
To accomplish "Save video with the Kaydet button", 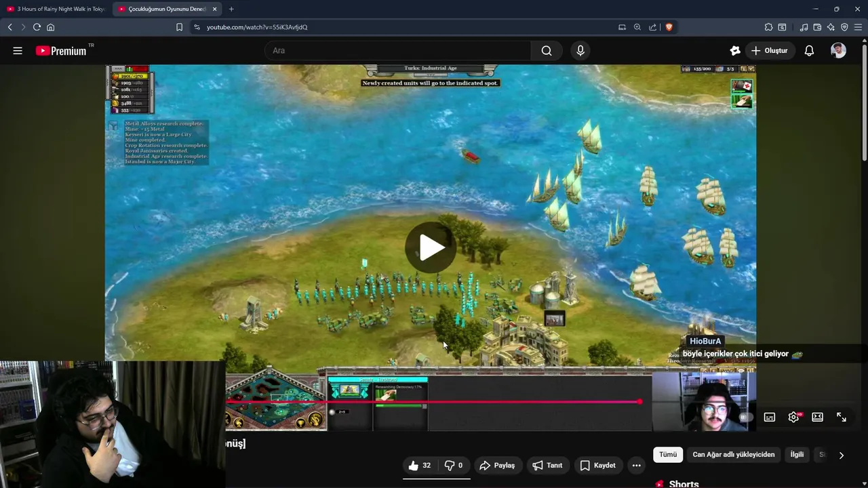I will click(x=598, y=466).
